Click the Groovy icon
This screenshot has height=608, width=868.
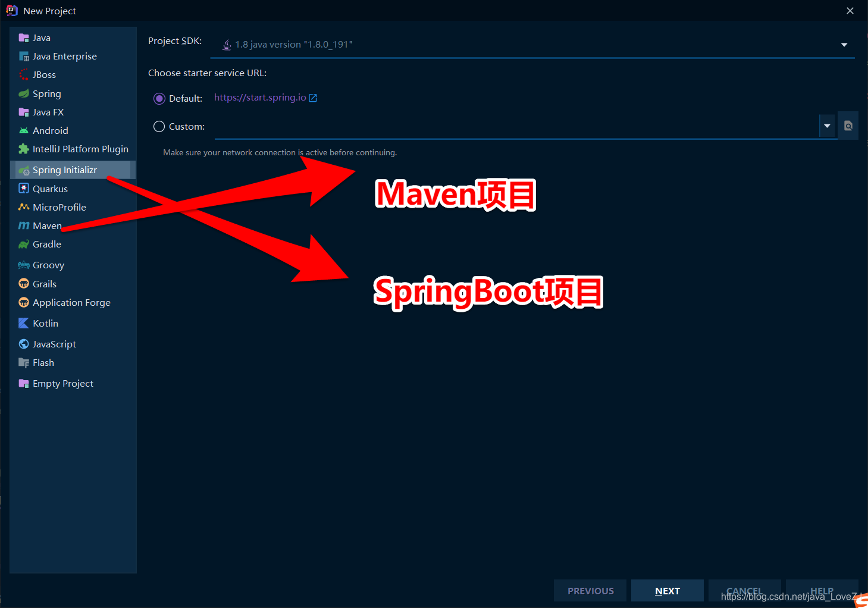(24, 265)
